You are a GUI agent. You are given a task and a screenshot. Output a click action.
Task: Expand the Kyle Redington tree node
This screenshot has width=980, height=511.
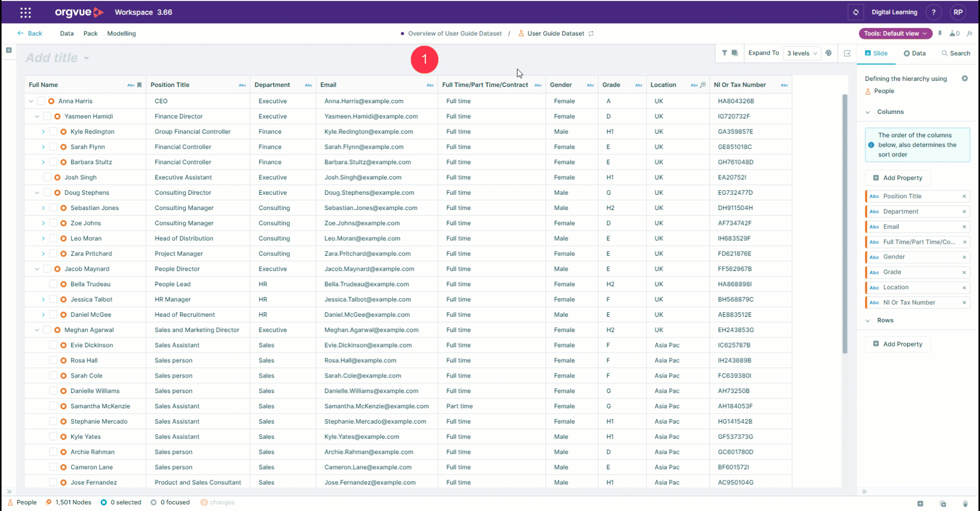click(x=43, y=132)
